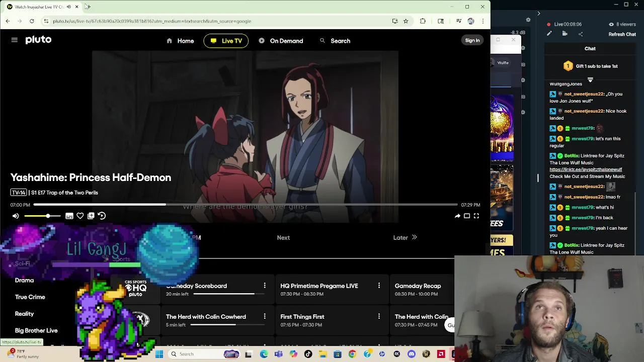Mute the tab via speaker icon

coord(68,7)
